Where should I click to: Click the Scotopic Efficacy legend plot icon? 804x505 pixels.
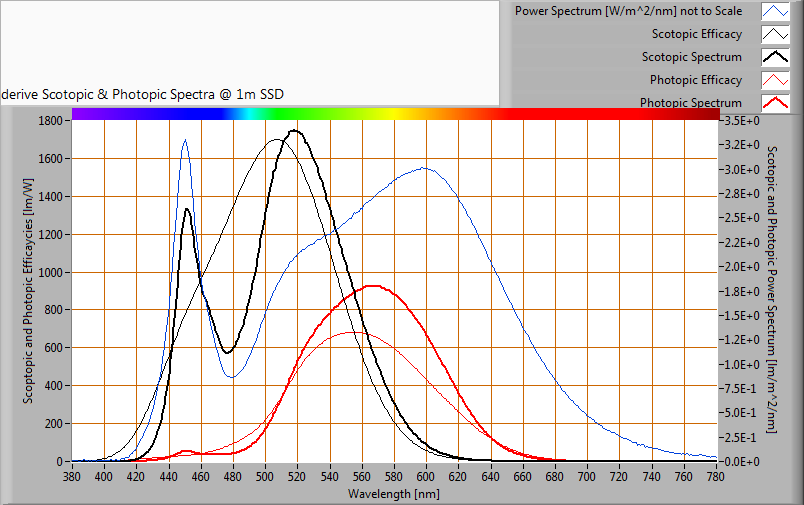coord(776,35)
